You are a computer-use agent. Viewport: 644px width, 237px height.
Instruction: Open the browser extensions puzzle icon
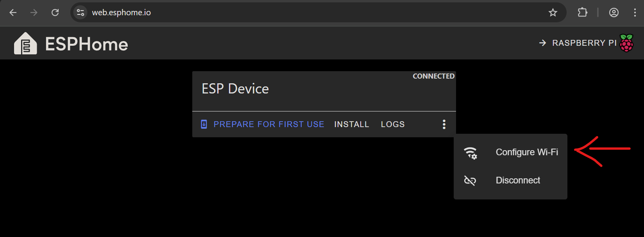click(582, 13)
